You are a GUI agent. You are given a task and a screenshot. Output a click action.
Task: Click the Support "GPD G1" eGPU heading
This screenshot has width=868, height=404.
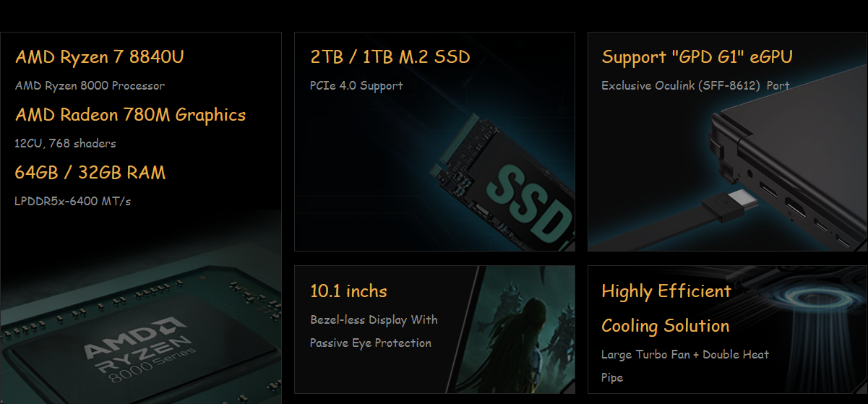(x=697, y=56)
